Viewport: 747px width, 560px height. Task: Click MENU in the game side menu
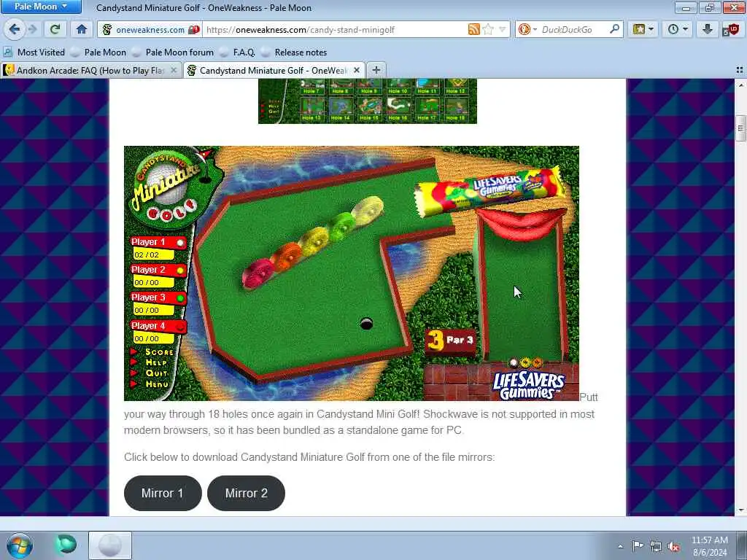coord(157,384)
